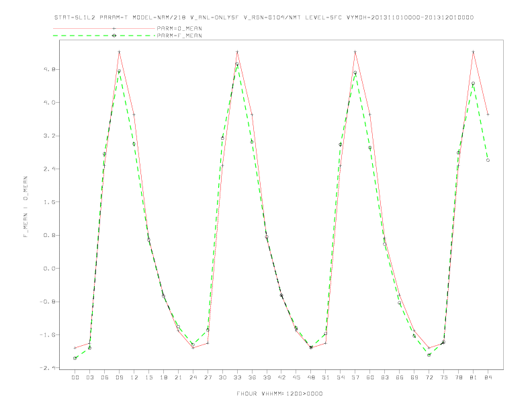Click x-axis tick label 36
Viewport: 532px width, 411px height.
click(x=252, y=377)
